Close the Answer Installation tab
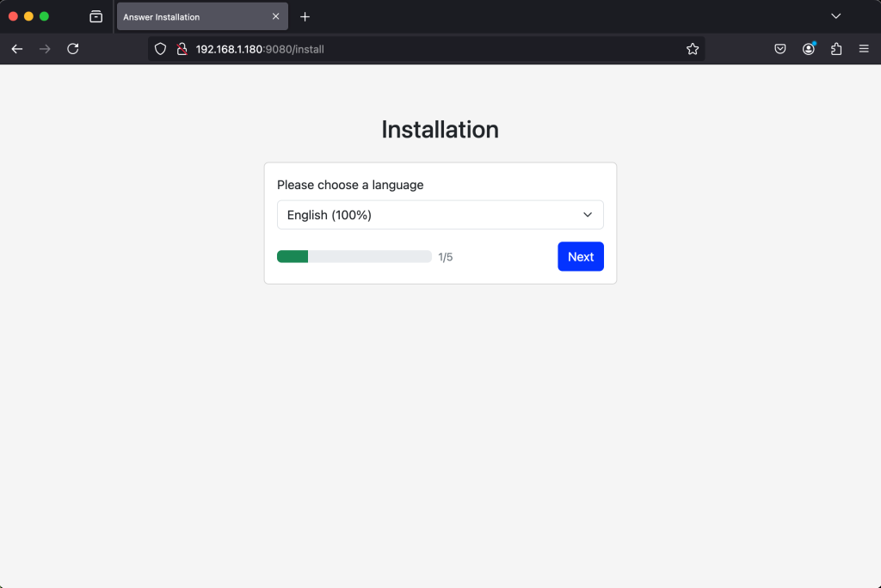Screen dimensions: 881x588 pos(275,15)
